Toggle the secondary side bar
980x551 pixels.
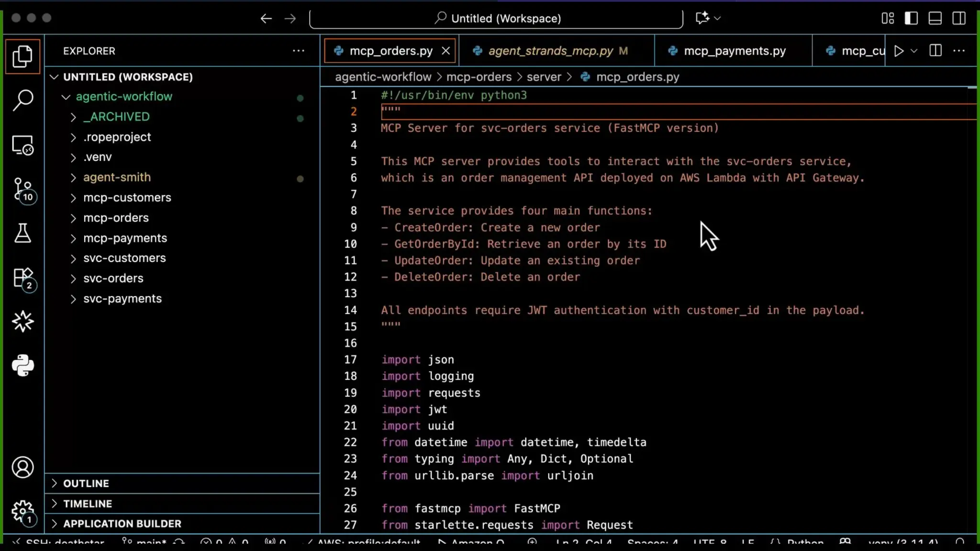coord(959,18)
